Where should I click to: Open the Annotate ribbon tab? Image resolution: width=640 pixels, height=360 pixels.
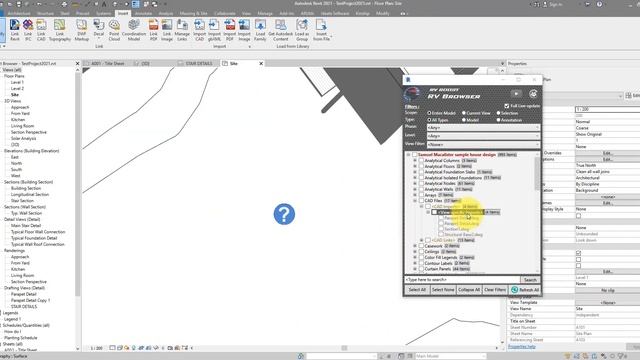click(143, 13)
